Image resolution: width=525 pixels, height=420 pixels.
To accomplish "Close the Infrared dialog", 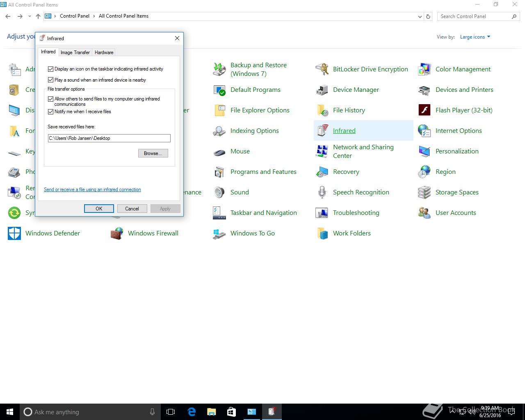I will 177,38.
